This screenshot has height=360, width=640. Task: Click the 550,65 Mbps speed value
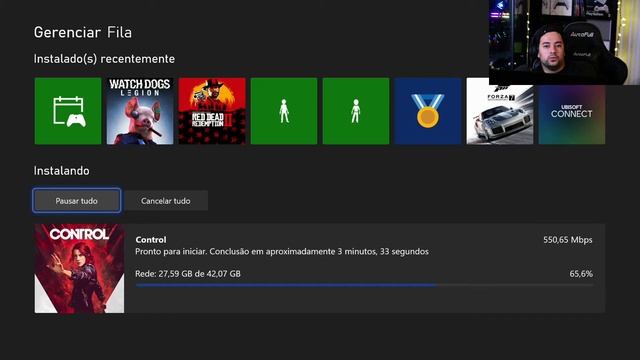(x=567, y=240)
